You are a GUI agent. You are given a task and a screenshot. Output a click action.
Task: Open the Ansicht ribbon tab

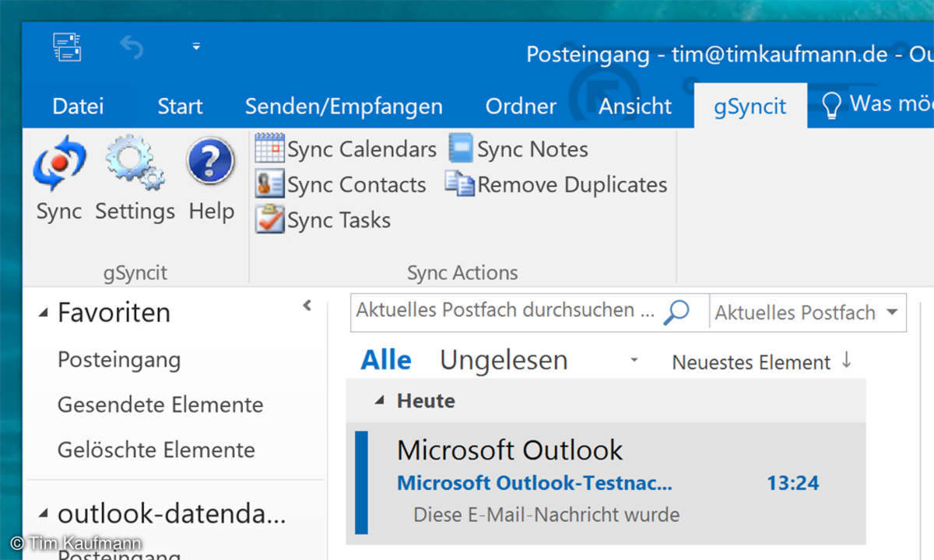point(635,106)
